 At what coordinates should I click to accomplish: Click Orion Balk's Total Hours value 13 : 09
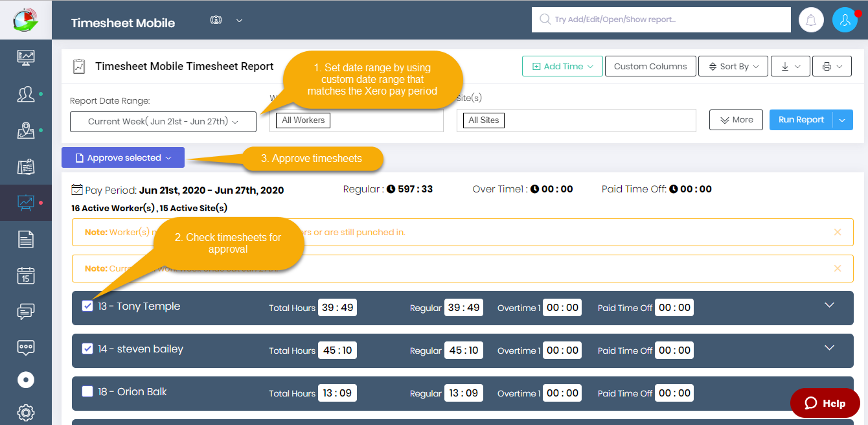[x=337, y=393]
